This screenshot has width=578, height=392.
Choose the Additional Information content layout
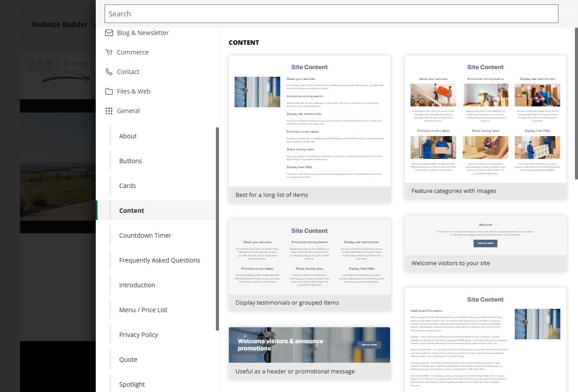click(485, 340)
